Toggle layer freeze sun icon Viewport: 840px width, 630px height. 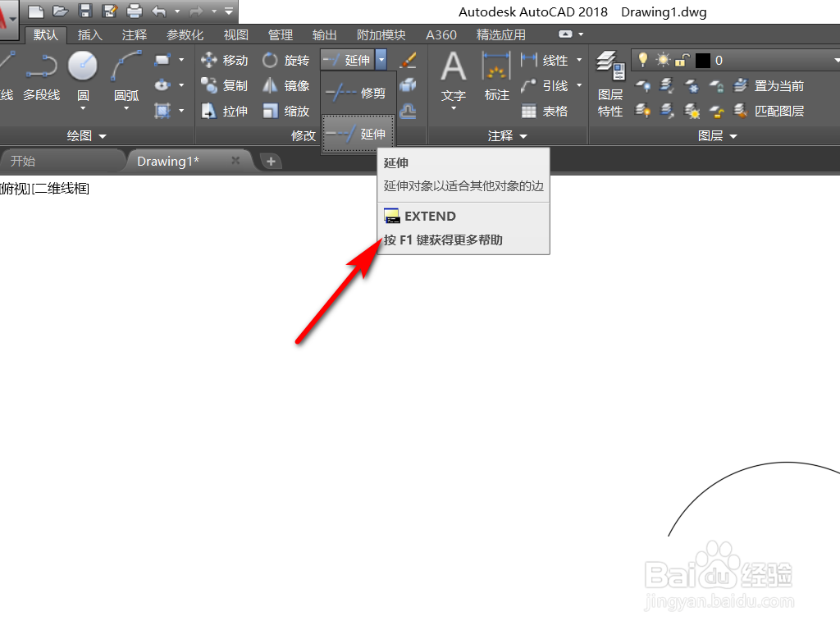click(663, 60)
